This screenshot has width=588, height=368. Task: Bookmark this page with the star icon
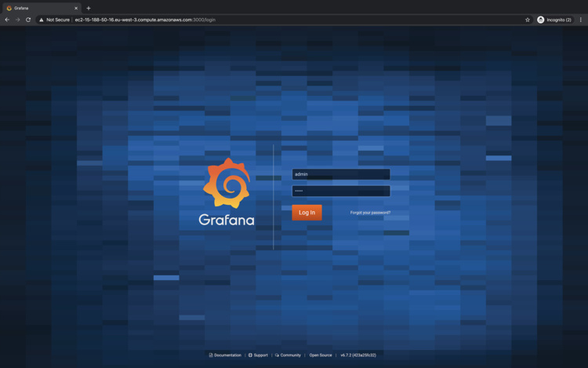click(x=528, y=20)
